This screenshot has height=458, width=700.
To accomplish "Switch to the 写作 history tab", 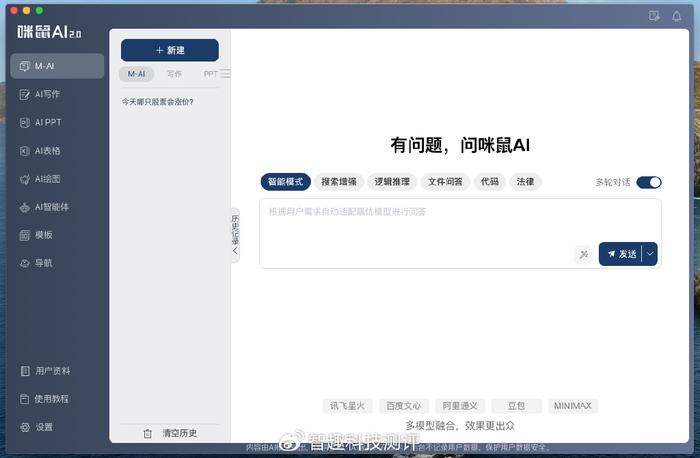I will (174, 74).
